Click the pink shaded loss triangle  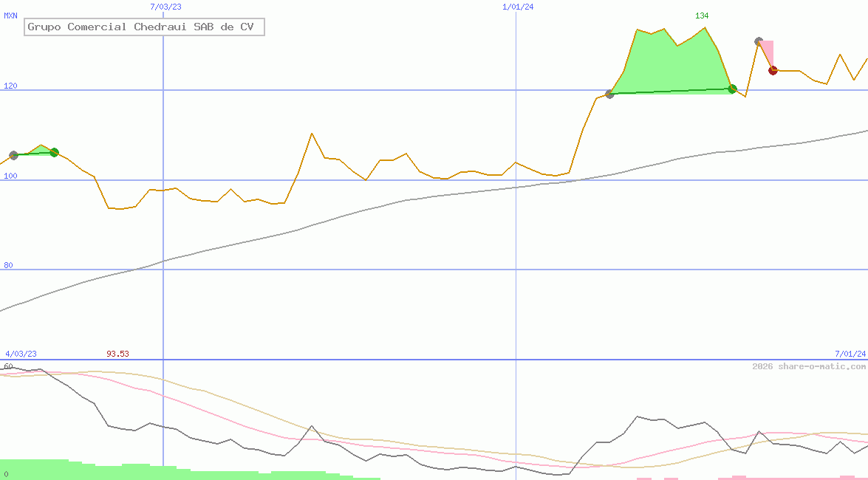coord(768,52)
